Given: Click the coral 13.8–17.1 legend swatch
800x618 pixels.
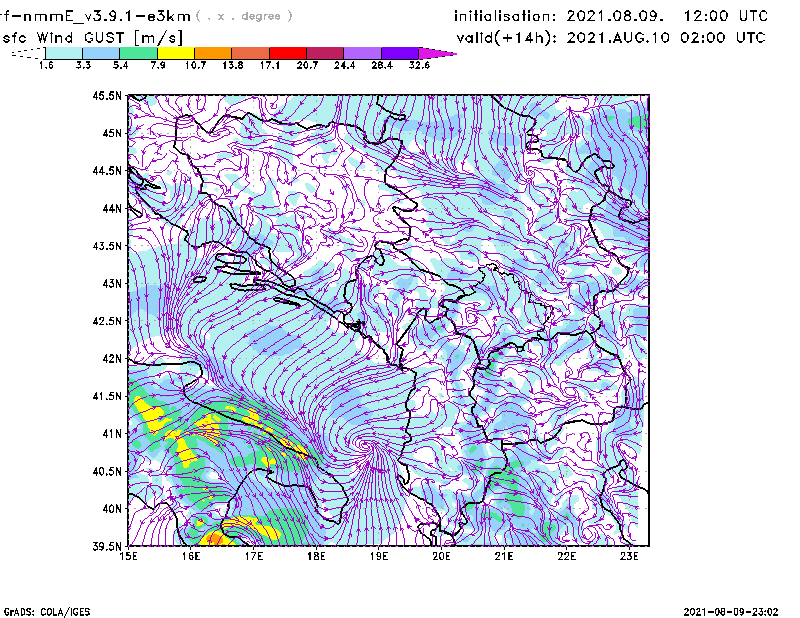Looking at the screenshot, I should point(251,53).
